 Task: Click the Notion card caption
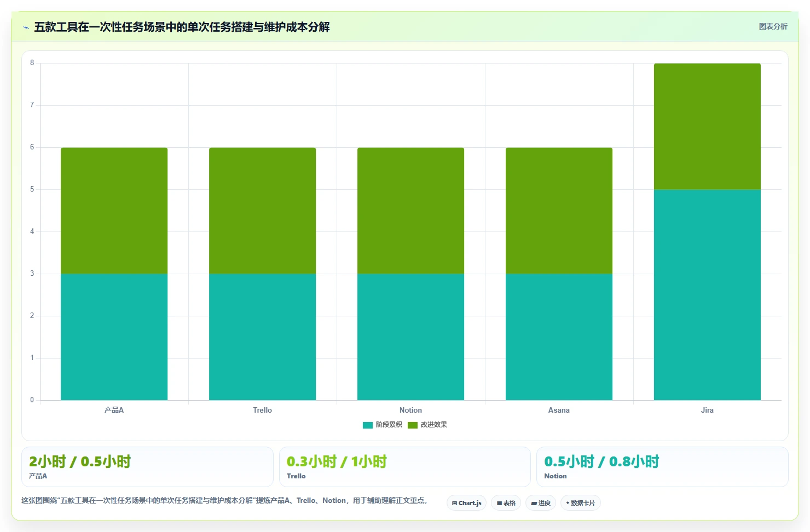click(x=556, y=476)
